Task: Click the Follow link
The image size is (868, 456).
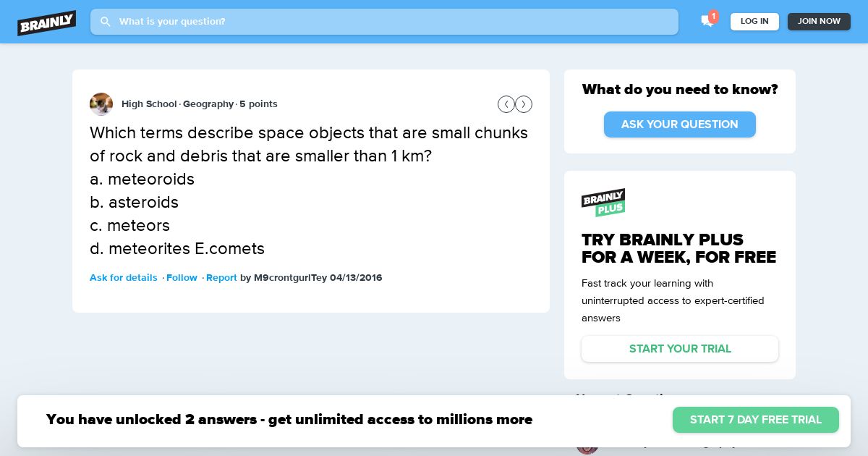Action: 182,278
